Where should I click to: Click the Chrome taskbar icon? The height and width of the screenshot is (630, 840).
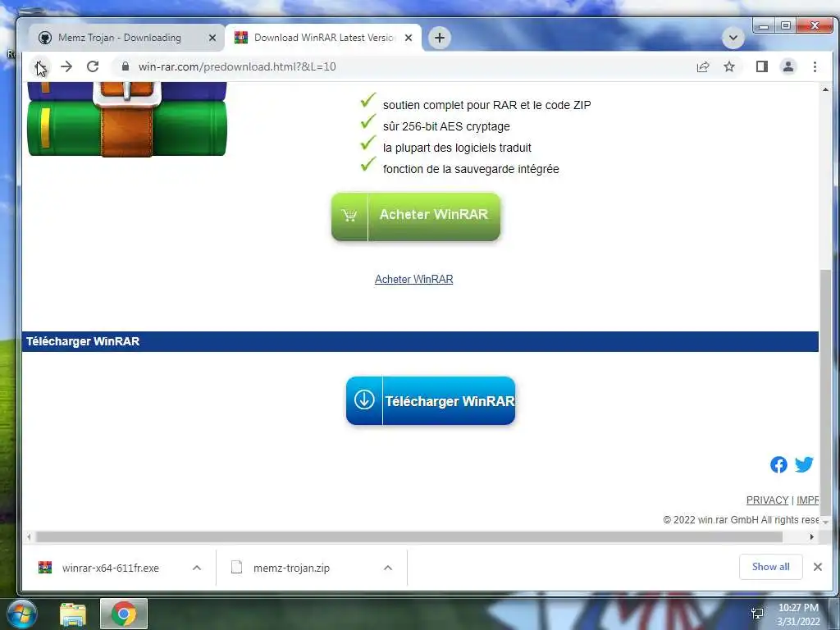click(x=124, y=614)
